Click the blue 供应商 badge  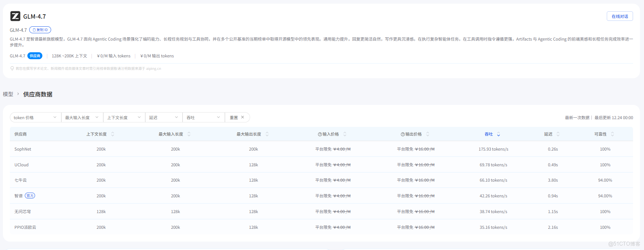pos(35,56)
